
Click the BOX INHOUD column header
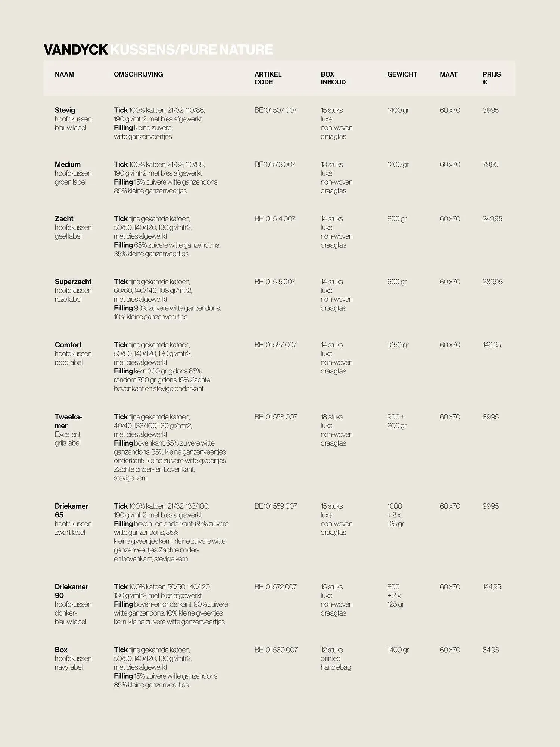333,78
